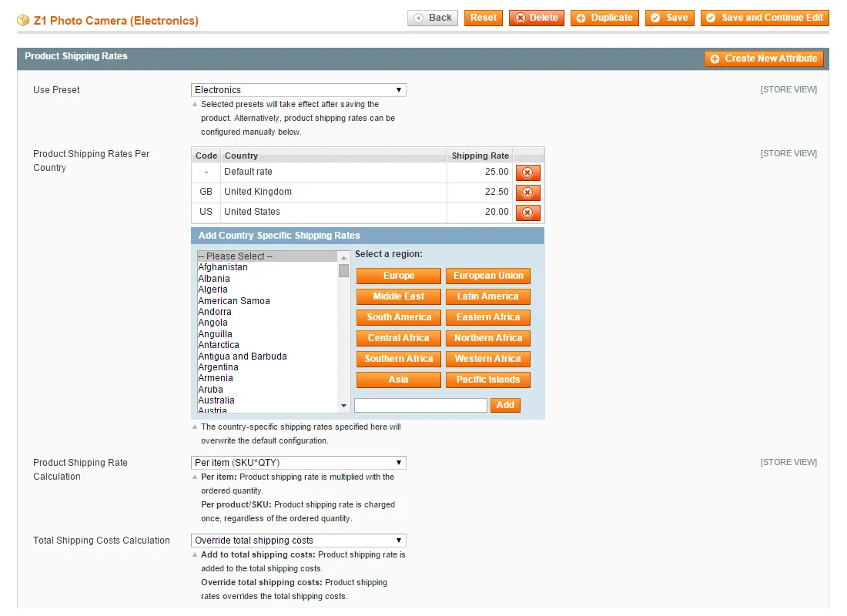Select the Central Africa region

coord(399,338)
